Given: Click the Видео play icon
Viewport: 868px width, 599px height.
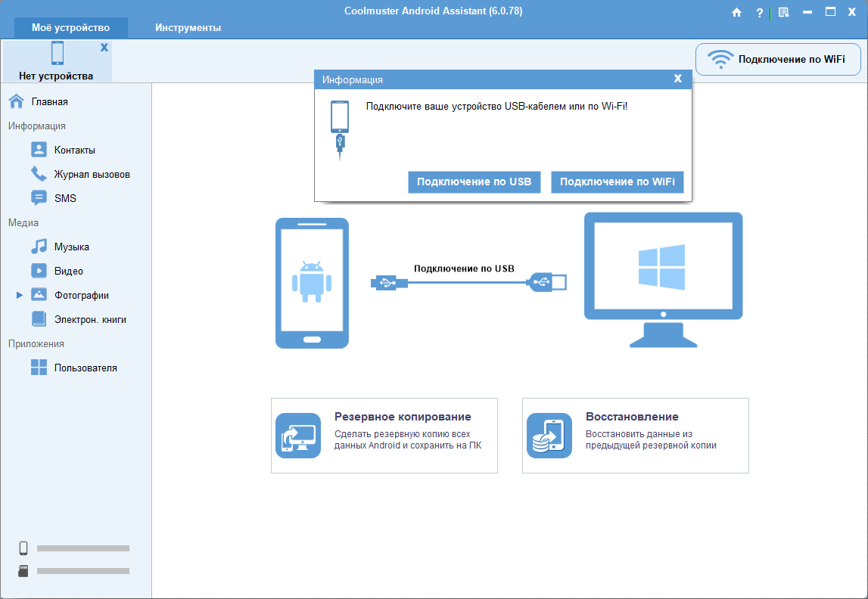Looking at the screenshot, I should [x=39, y=271].
